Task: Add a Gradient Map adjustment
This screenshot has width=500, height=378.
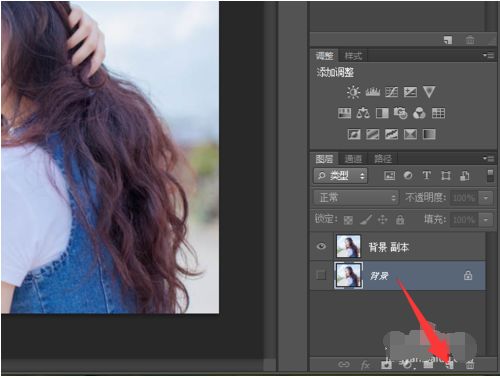Action: pyautogui.click(x=429, y=135)
